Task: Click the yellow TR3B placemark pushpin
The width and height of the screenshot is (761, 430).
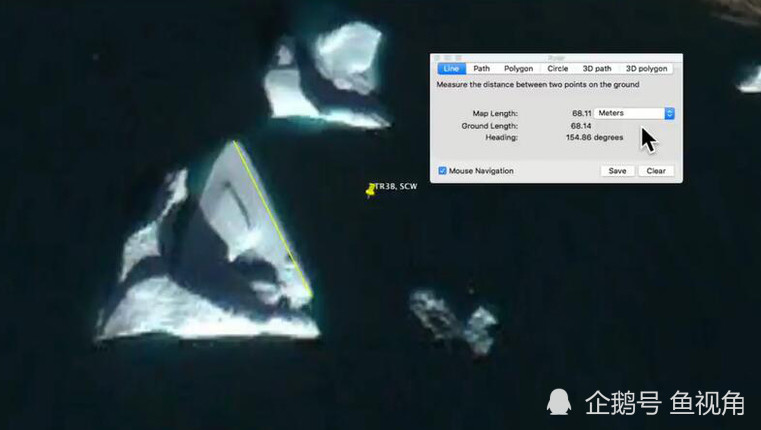Action: (x=371, y=190)
